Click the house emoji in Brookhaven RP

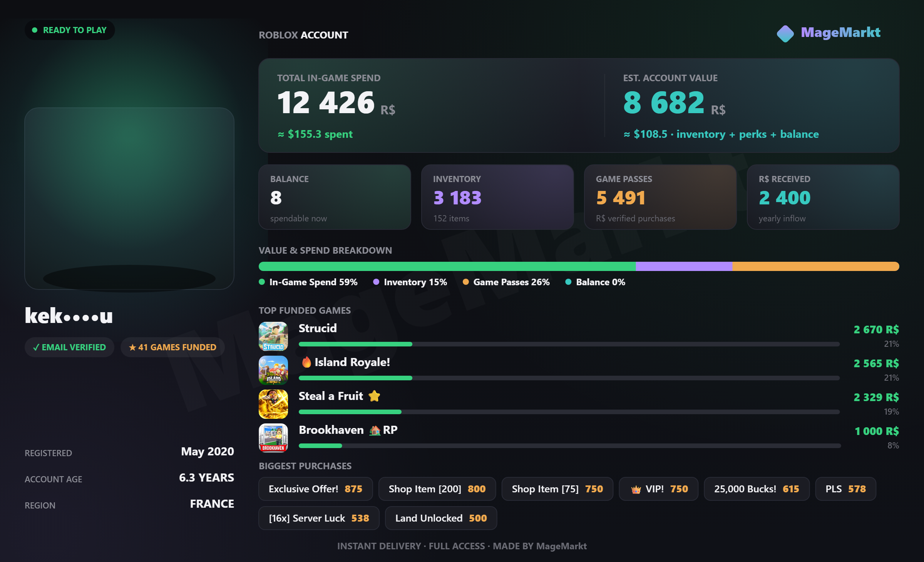[375, 430]
